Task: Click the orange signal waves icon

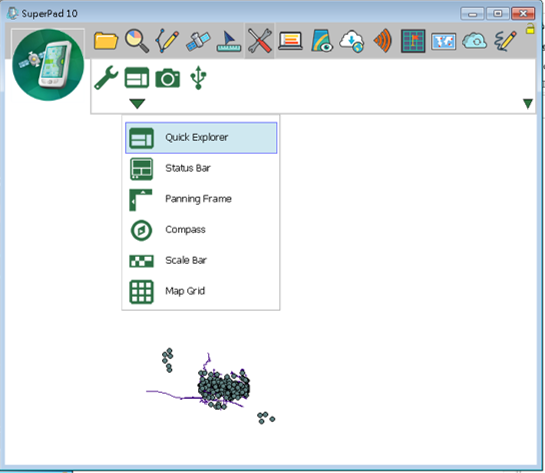Action: pyautogui.click(x=383, y=41)
